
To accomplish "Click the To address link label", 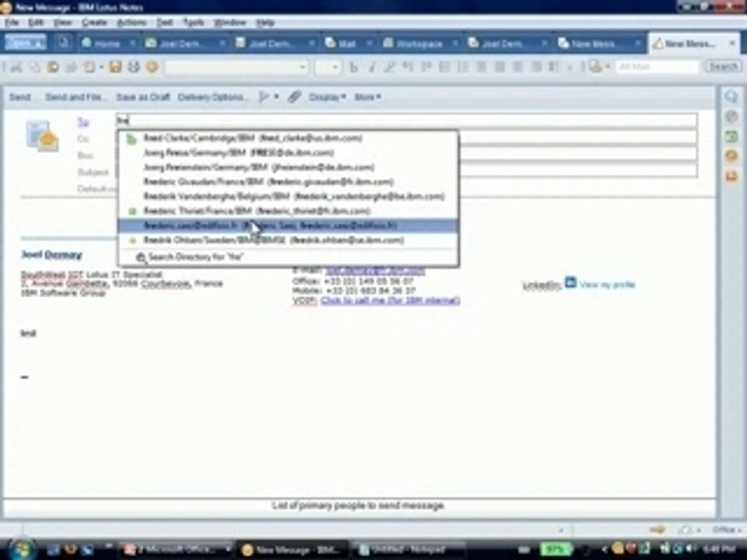I will tap(83, 122).
